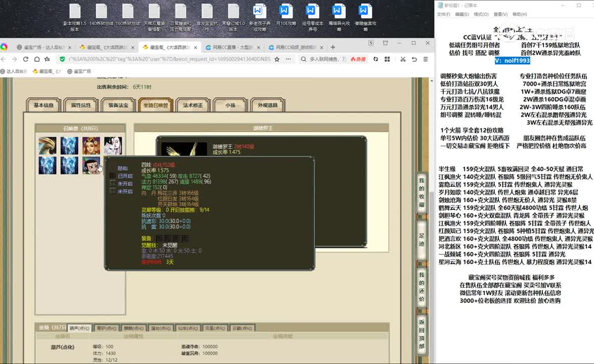Open desktop file 140炼狱总结
The image size is (594, 364).
tap(101, 15)
